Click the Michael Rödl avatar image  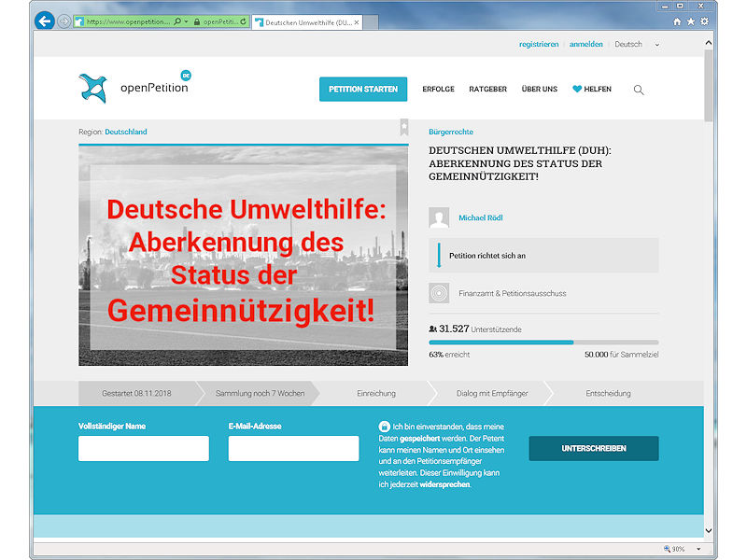click(x=439, y=217)
